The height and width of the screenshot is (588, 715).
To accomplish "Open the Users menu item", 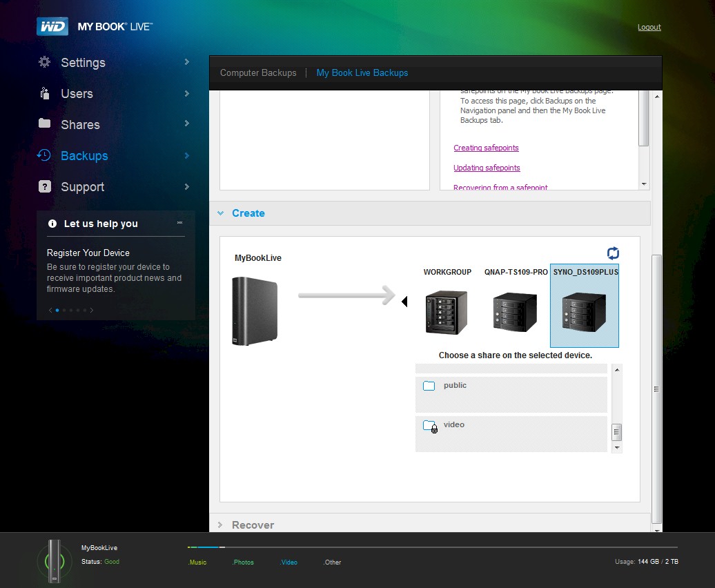I will coord(77,93).
